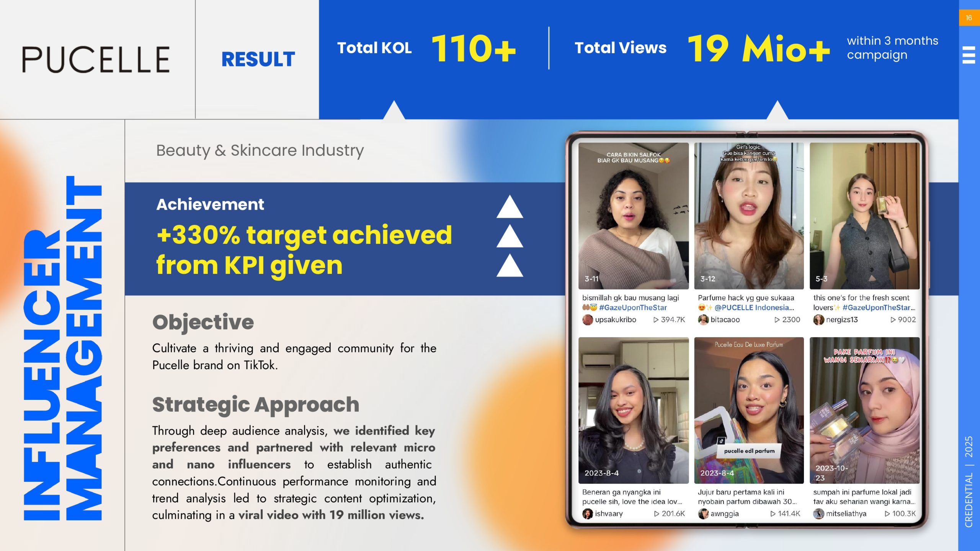Click awnggia's profile avatar
Viewport: 980px width, 551px height.
(x=703, y=514)
